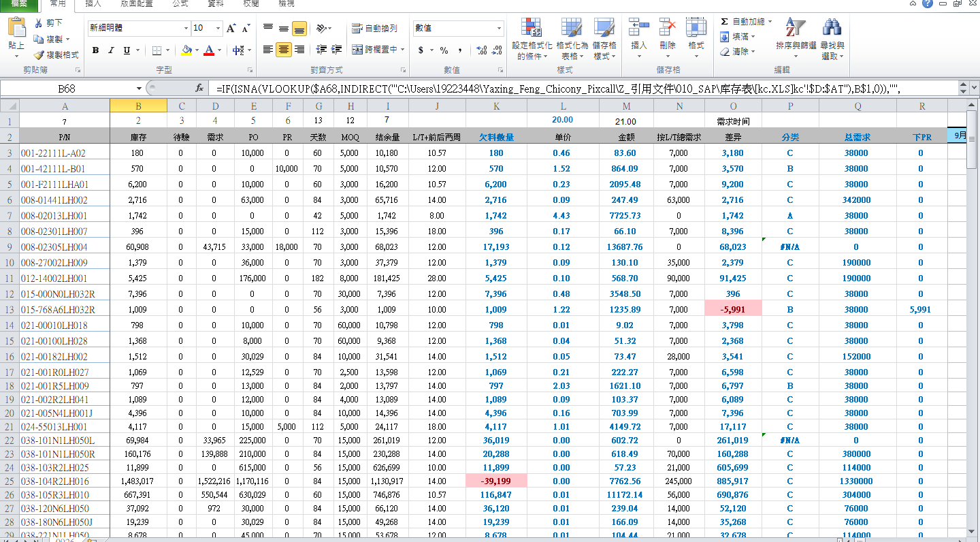
Task: Open the font name dropdown
Action: [186, 29]
